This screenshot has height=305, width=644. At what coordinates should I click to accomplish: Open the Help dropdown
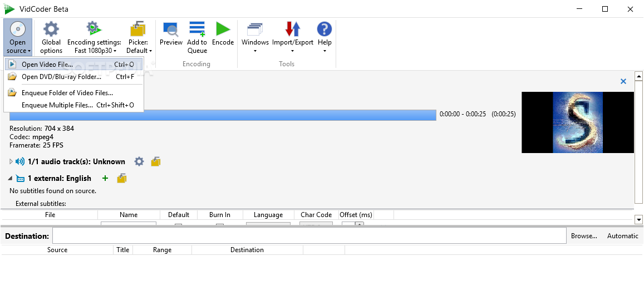(x=325, y=38)
